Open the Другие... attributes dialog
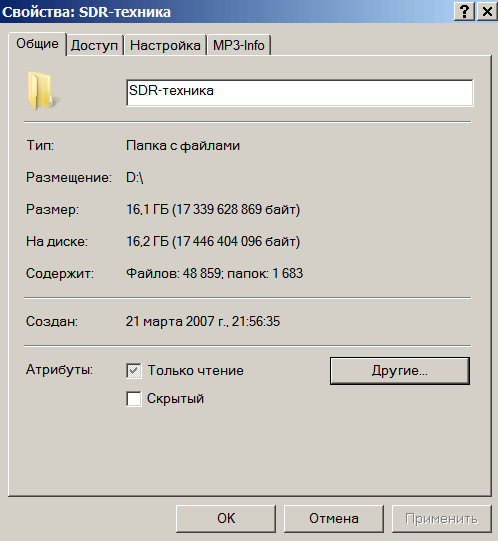 tap(400, 371)
